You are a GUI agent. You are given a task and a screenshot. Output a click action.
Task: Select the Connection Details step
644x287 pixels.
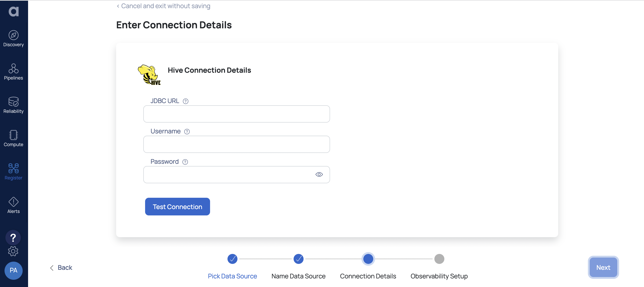coord(368,276)
